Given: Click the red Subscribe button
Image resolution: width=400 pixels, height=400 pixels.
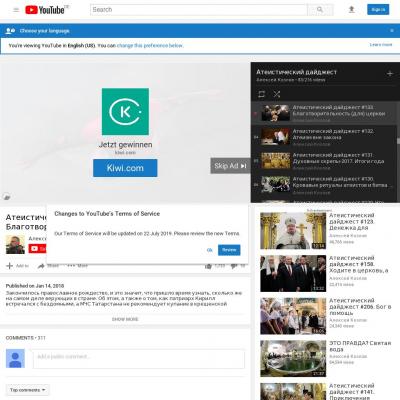Looking at the screenshot, I should [37, 249].
